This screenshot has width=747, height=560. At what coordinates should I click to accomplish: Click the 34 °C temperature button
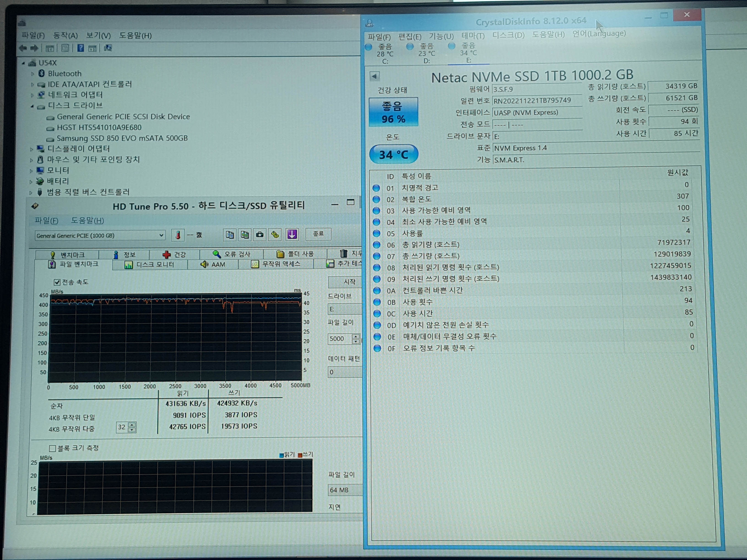click(394, 155)
